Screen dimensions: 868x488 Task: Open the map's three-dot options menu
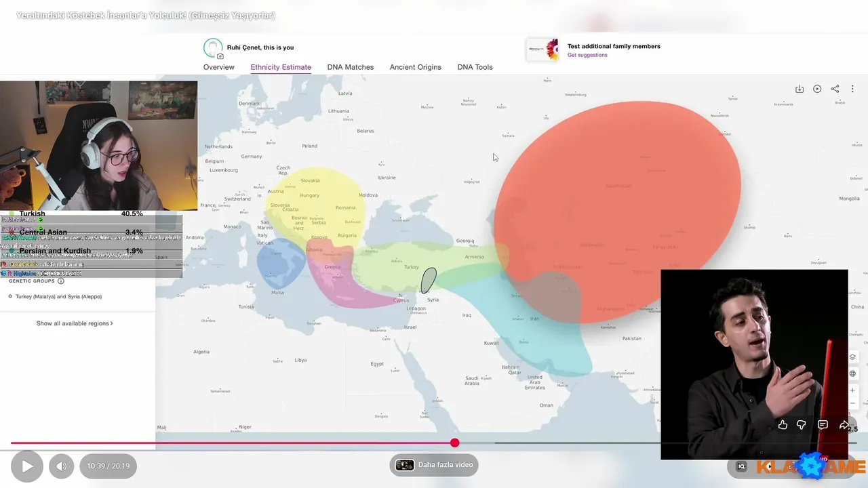852,89
